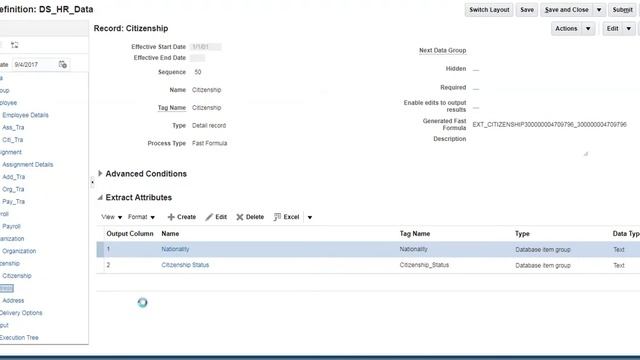
Task: Click the effective date field 9/4/2017
Action: 34,64
